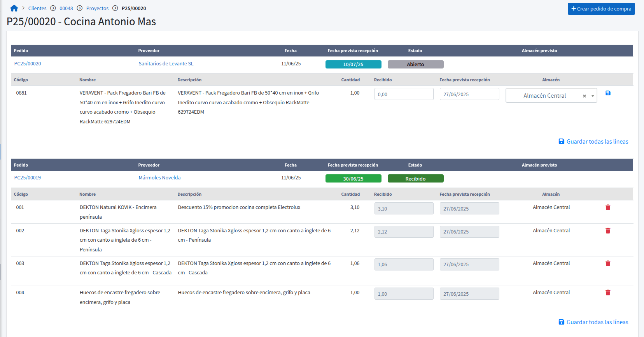Click Proveedor column header in first table

(x=149, y=51)
